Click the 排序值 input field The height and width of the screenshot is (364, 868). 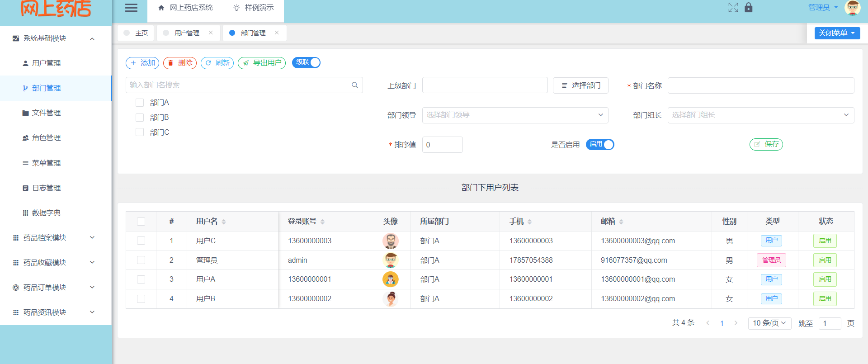pos(443,145)
